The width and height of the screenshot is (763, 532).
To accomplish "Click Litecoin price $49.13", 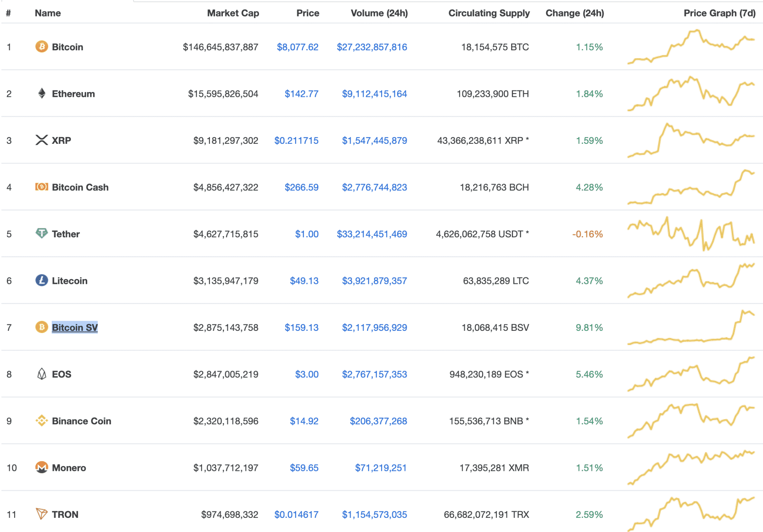I will 304,281.
